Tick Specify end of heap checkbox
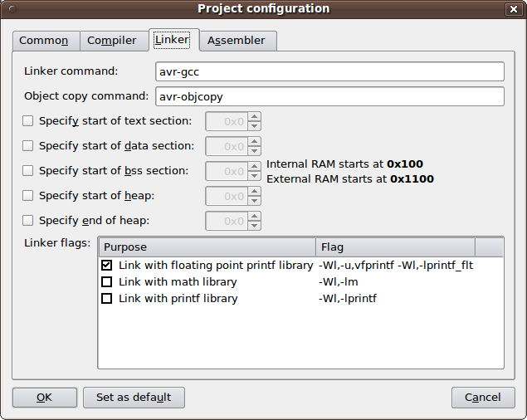This screenshot has height=420, width=527. [28, 221]
